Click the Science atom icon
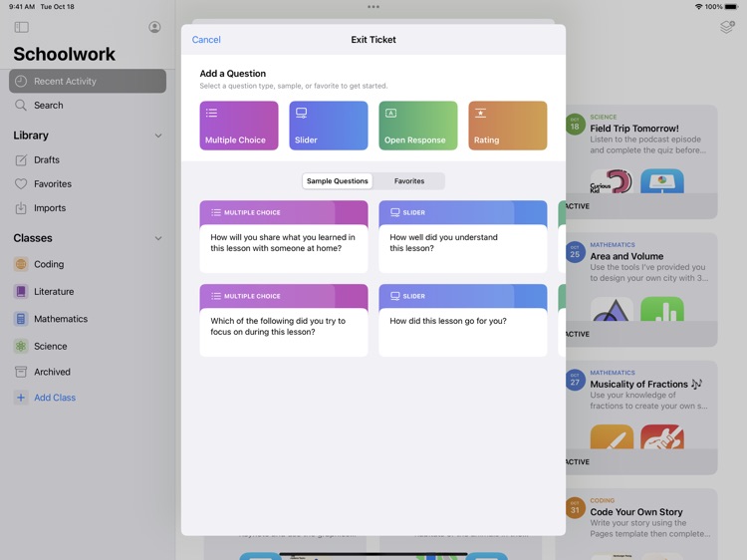 click(21, 346)
